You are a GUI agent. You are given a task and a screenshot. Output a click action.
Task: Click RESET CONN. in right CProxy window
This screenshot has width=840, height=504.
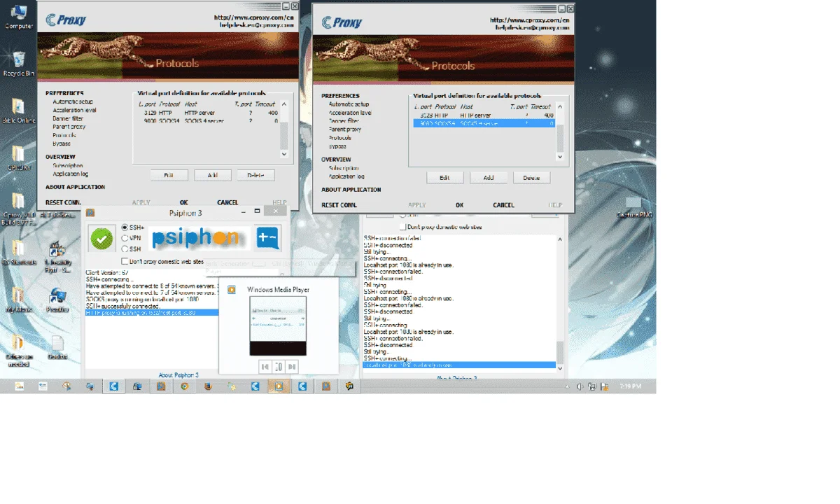[x=339, y=205]
